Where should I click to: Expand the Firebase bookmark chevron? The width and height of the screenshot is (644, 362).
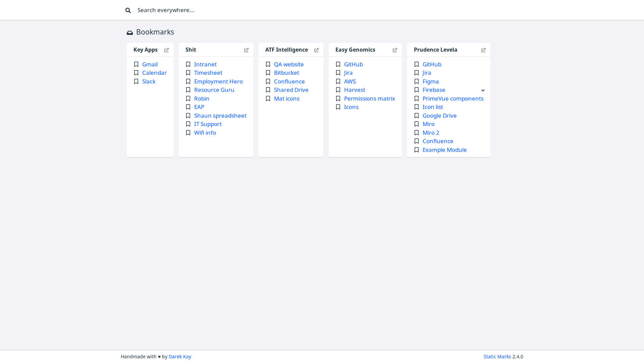[483, 90]
